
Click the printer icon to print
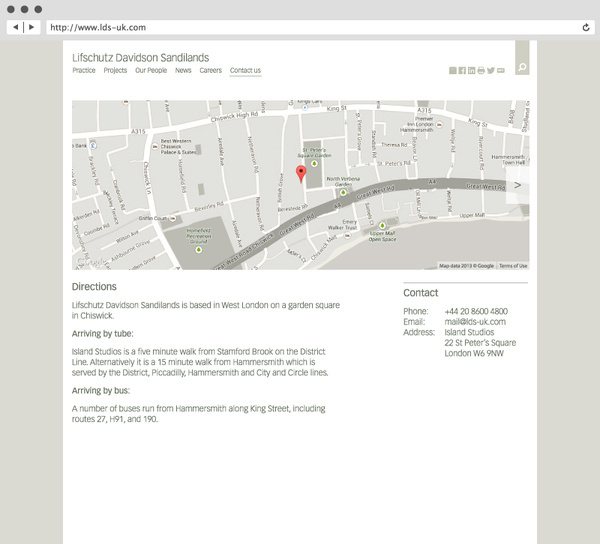click(481, 70)
